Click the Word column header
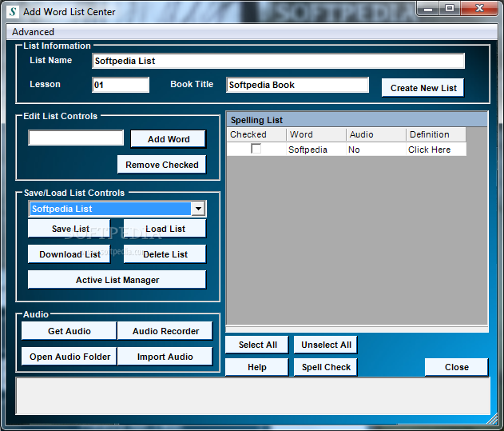This screenshot has width=504, height=431. 316,134
